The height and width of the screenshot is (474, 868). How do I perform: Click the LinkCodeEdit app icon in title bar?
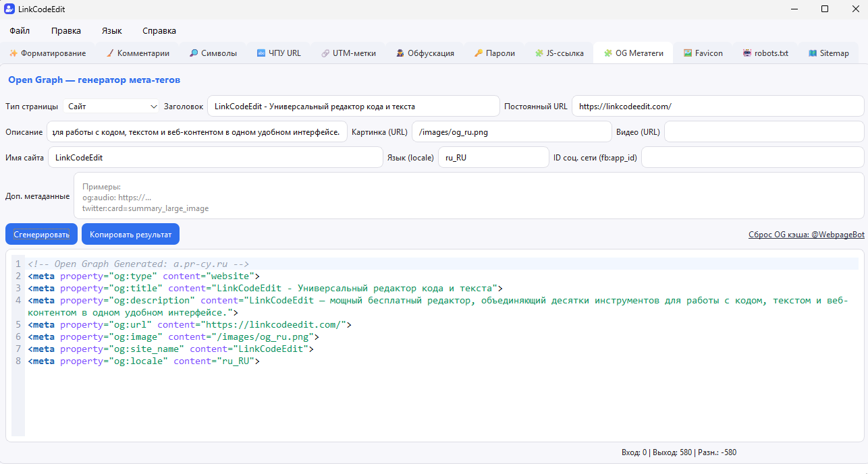point(9,9)
